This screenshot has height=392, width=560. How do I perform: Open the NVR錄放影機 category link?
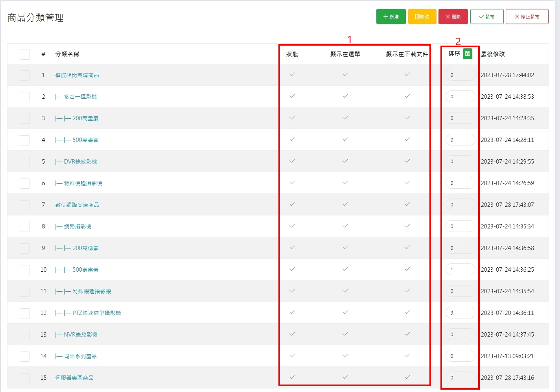[81, 335]
